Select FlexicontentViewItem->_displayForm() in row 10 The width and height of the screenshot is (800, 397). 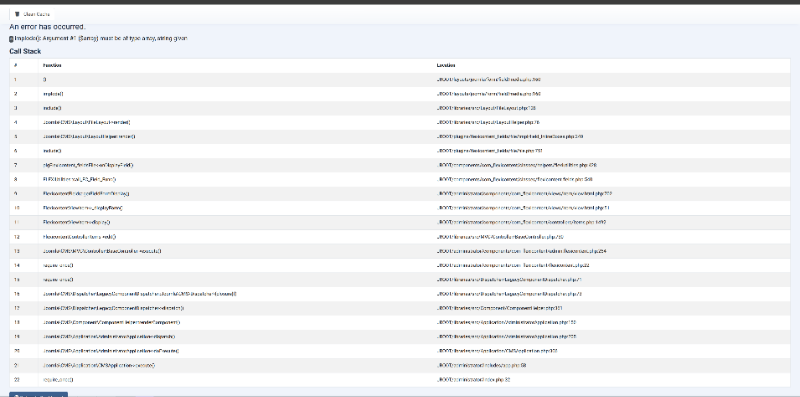coord(83,208)
